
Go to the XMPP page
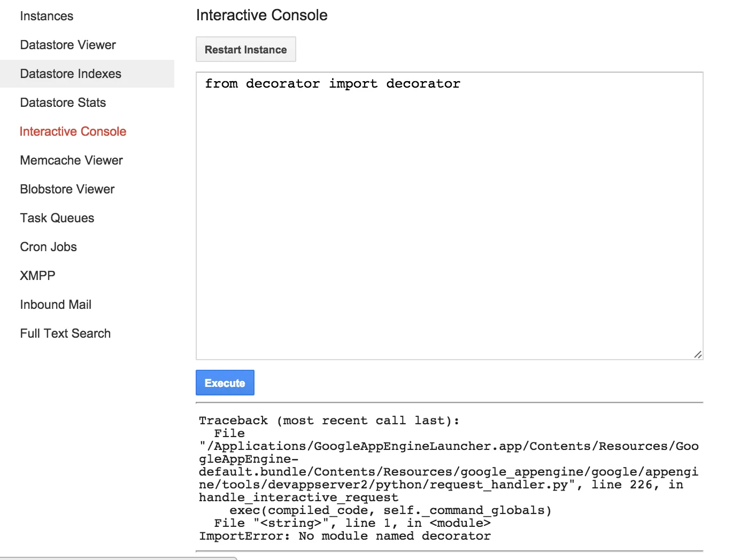[x=37, y=276]
